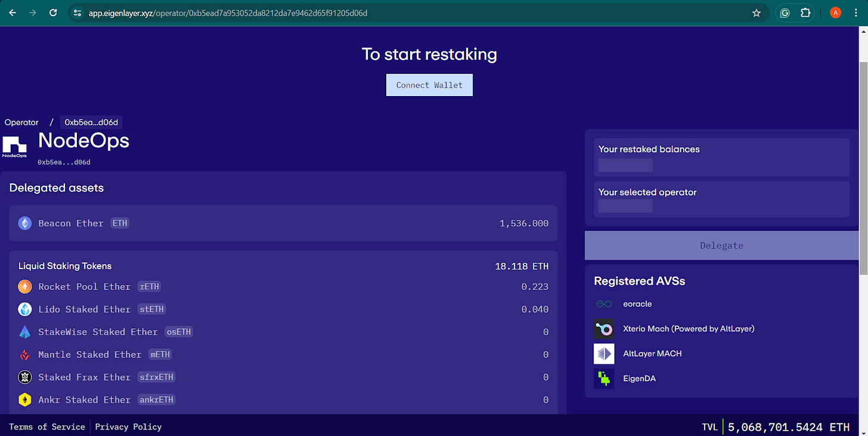
Task: Bookmark this page with the star icon
Action: pyautogui.click(x=757, y=13)
